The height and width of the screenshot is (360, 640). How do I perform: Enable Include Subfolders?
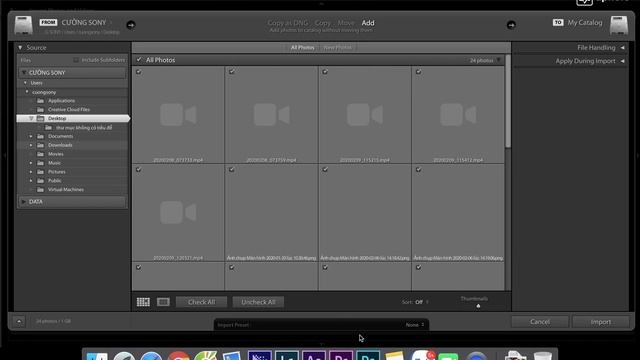[x=76, y=60]
